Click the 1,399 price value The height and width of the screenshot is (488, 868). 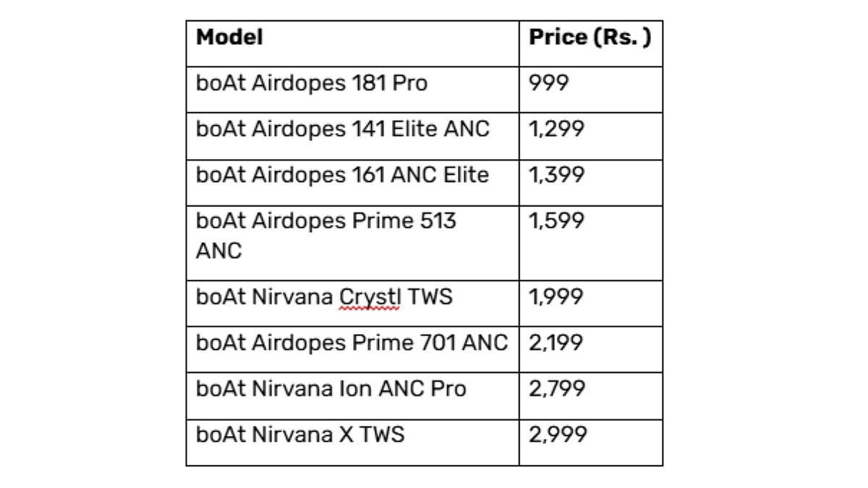coord(556,175)
